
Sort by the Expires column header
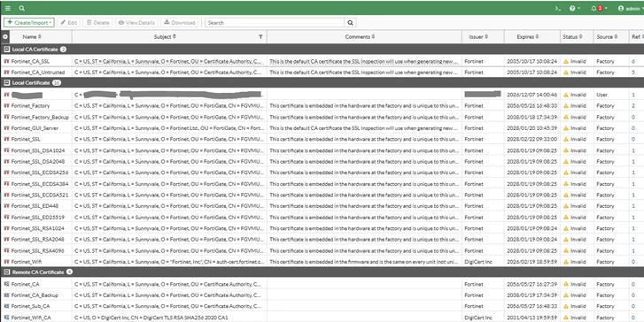point(527,36)
